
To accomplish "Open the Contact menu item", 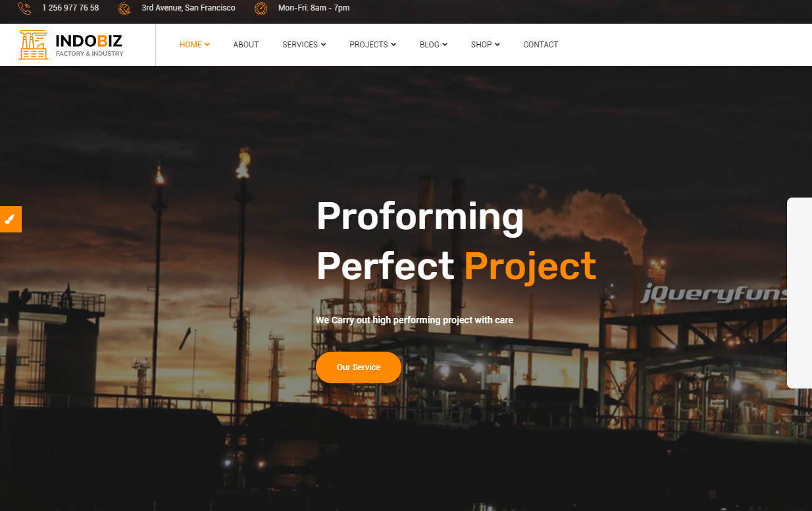I will tap(541, 45).
